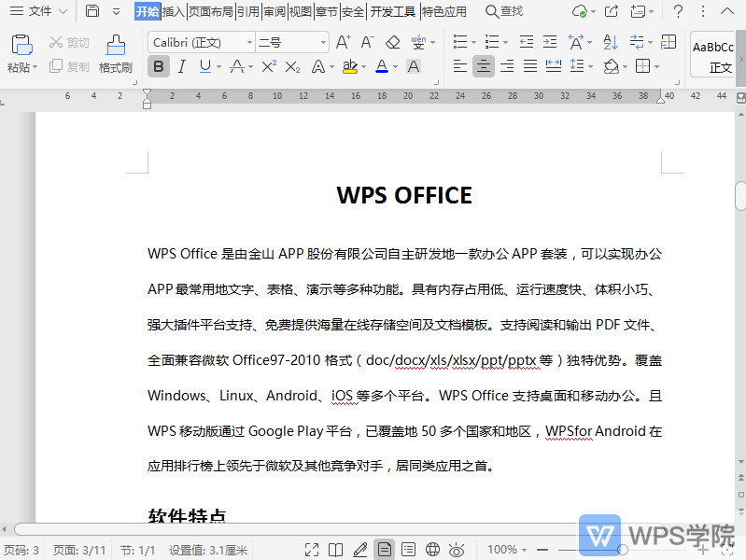Viewport: 746px width, 560px height.
Task: Expand underline style dropdown arrow
Action: 218,67
